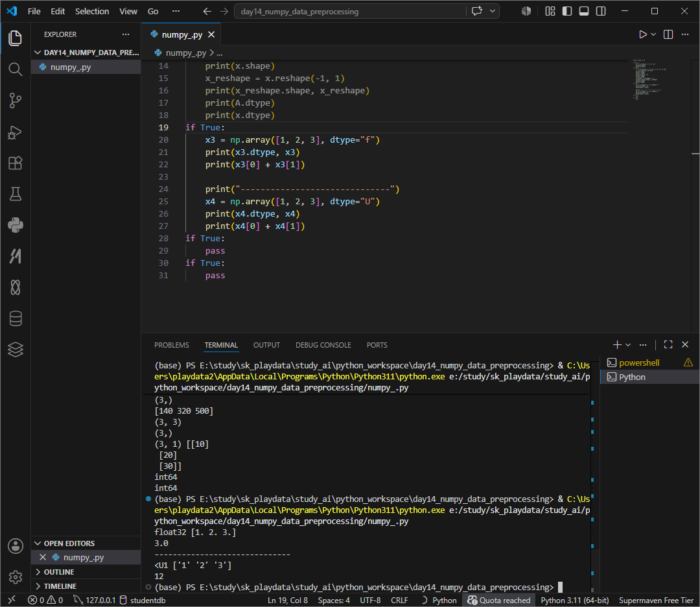Open the remote window status icon
Image resolution: width=700 pixels, height=607 pixels.
pos(12,601)
